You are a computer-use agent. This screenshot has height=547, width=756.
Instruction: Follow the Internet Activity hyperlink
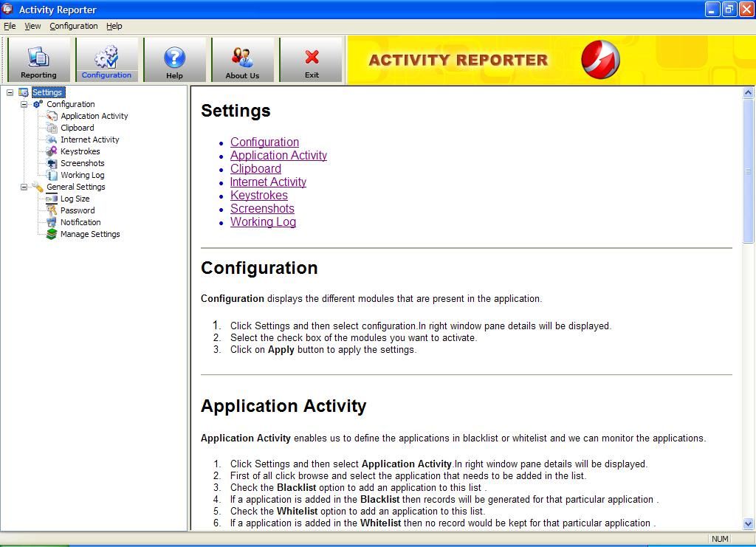click(268, 182)
